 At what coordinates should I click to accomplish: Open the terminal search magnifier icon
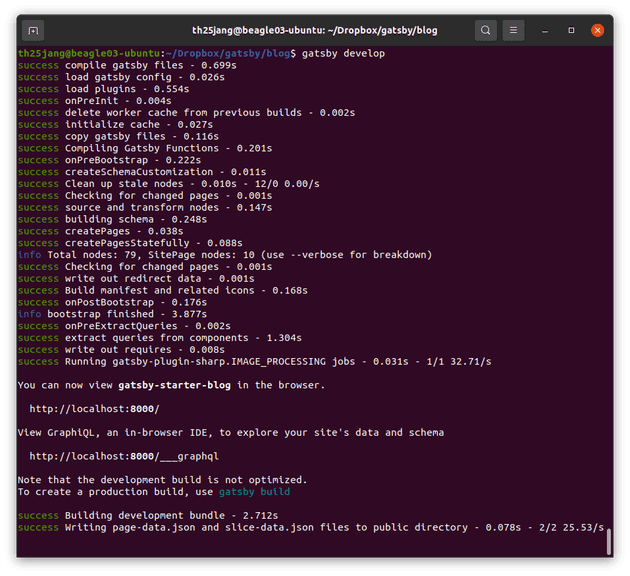pyautogui.click(x=485, y=30)
